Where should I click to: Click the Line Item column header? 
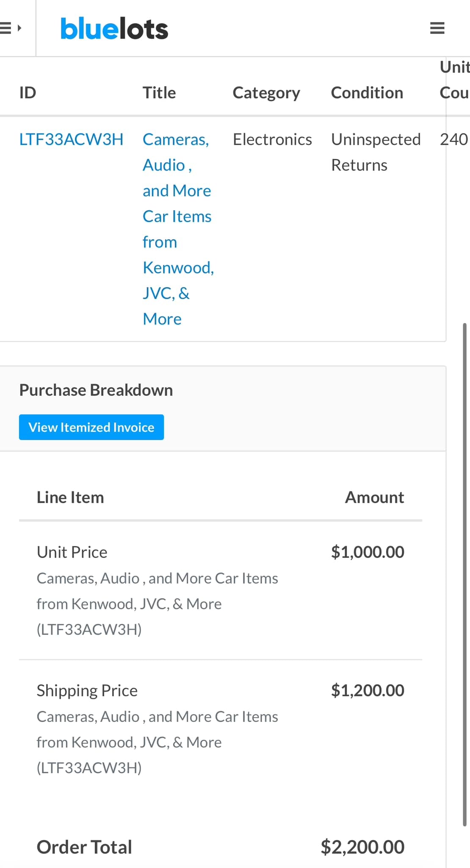pos(70,497)
